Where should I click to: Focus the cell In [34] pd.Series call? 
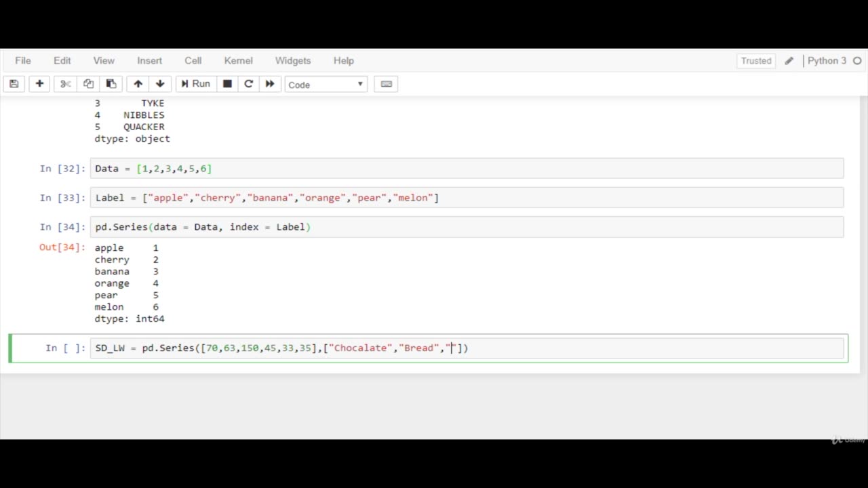point(467,226)
